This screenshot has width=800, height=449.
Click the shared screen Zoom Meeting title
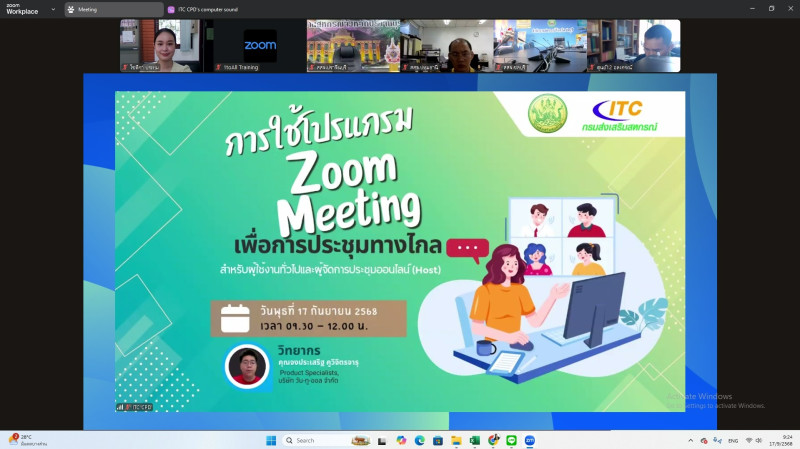(x=348, y=195)
